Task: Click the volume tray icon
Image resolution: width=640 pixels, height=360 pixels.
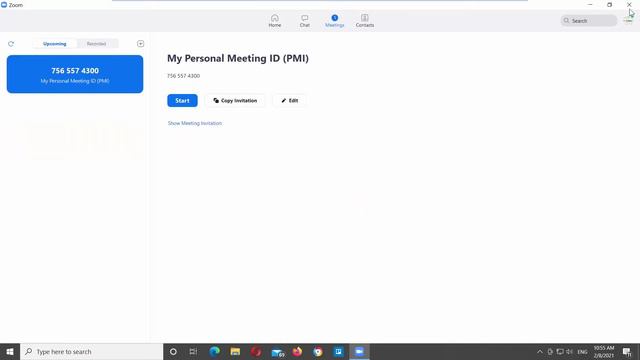Action: click(569, 352)
